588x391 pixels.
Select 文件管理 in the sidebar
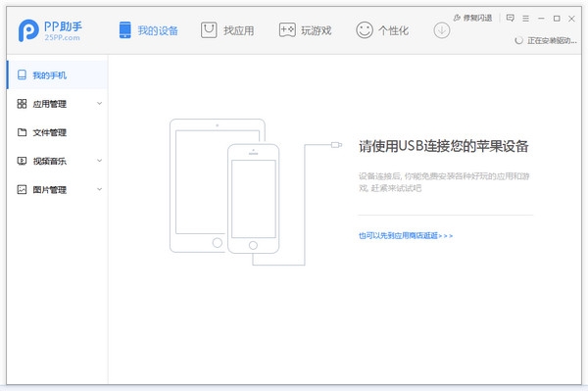(x=58, y=132)
